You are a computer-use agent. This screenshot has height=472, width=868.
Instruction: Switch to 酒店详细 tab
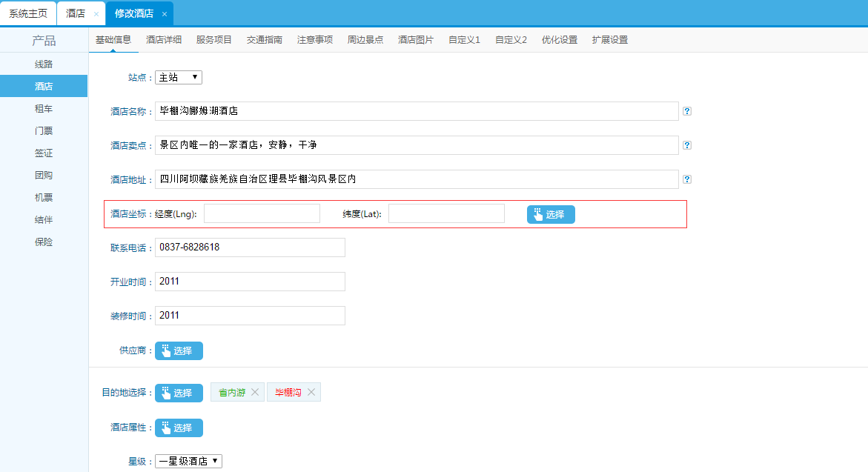(x=164, y=40)
